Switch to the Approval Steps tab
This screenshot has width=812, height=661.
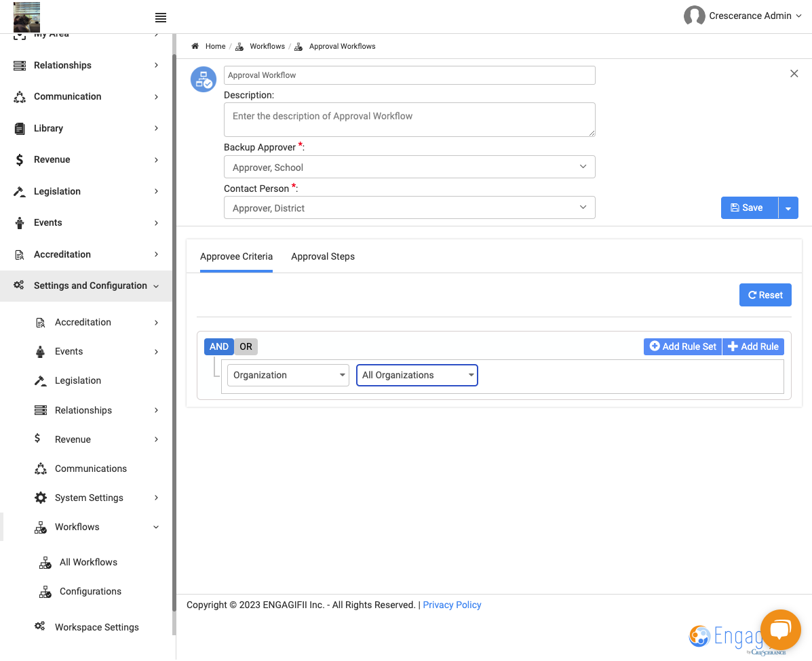coord(323,257)
